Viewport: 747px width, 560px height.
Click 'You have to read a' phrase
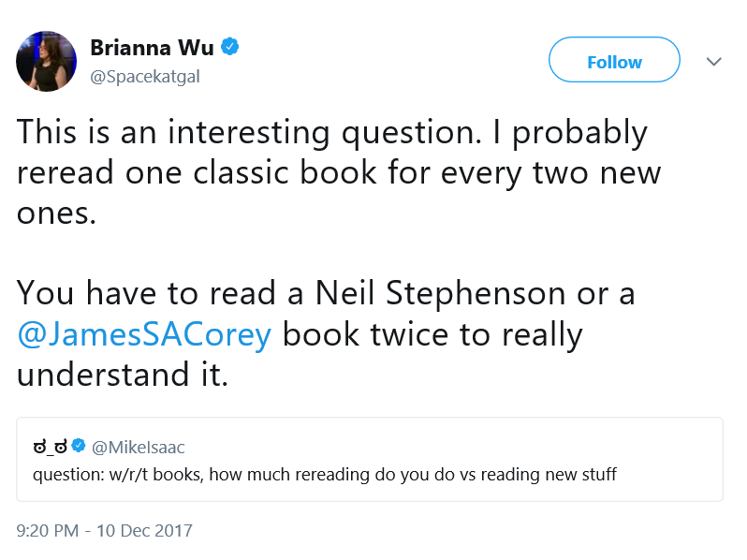coord(160,293)
